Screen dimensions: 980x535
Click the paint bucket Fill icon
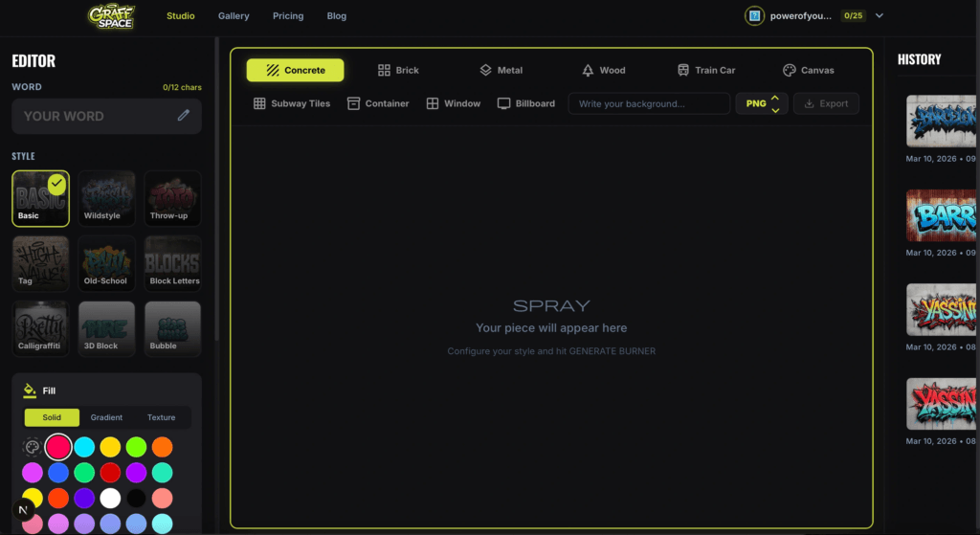pyautogui.click(x=30, y=390)
